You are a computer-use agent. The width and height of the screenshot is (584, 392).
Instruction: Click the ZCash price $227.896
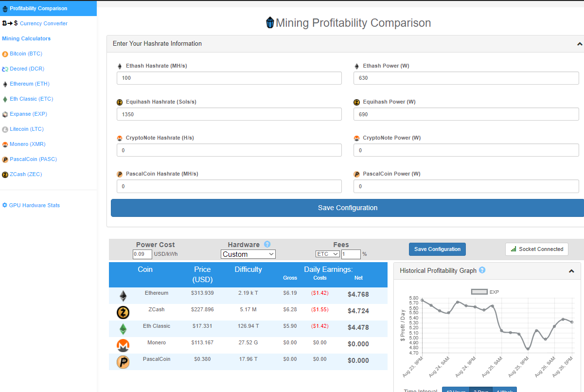(x=202, y=309)
